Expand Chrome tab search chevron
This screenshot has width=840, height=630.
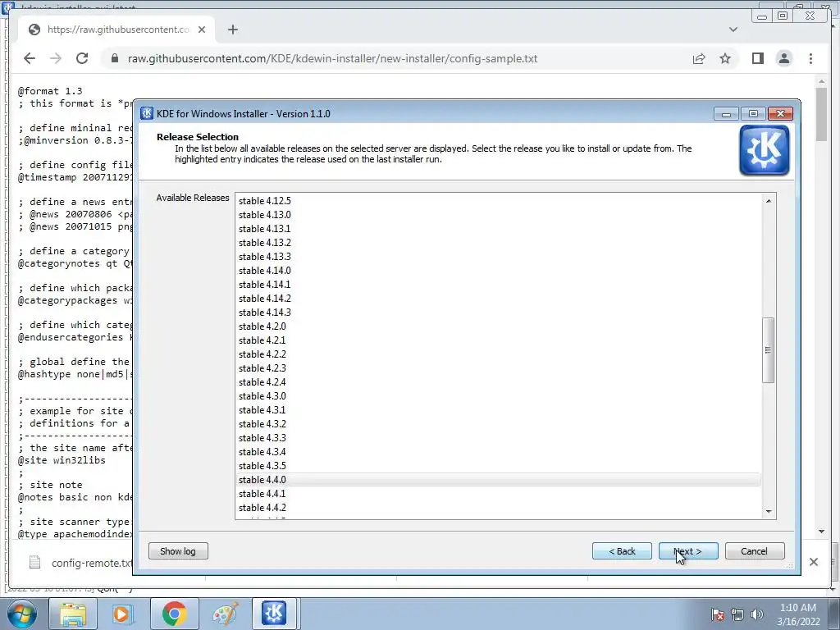[733, 30]
